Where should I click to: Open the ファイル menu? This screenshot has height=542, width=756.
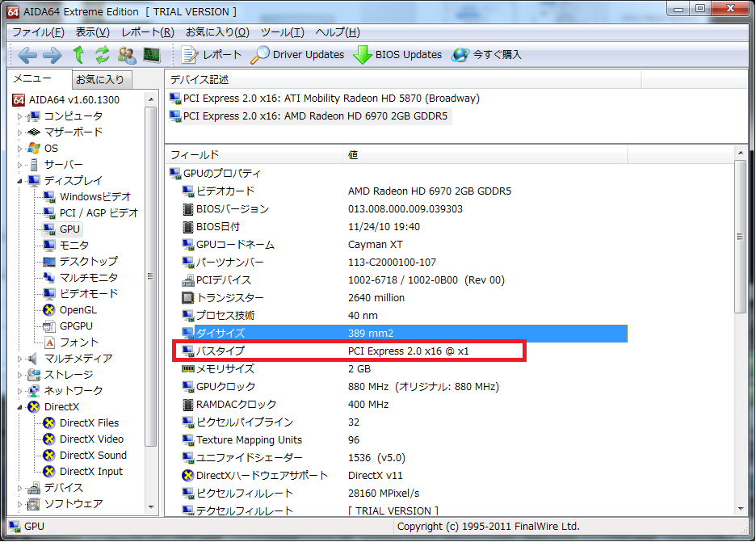click(38, 32)
